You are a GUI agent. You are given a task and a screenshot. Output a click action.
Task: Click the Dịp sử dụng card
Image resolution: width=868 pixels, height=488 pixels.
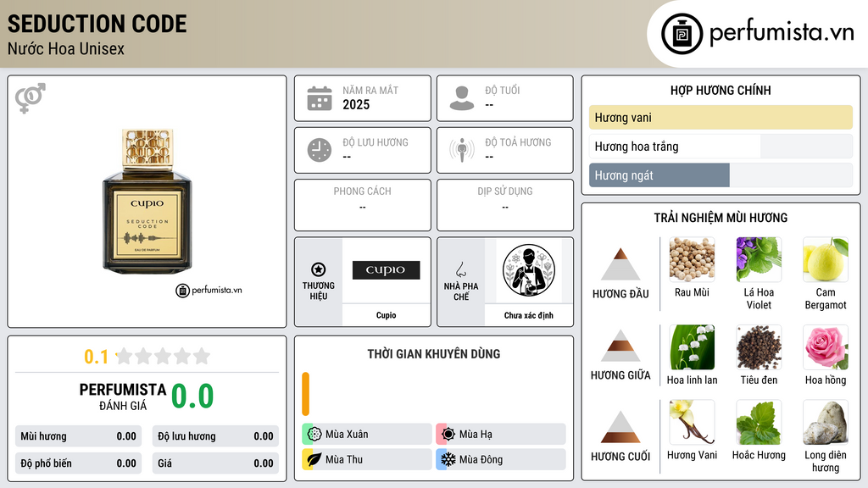tap(505, 205)
